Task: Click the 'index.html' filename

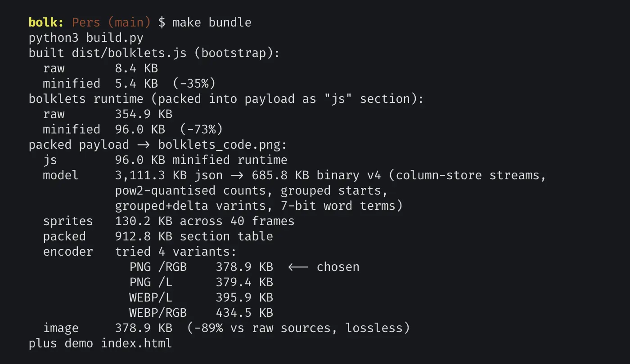Action: pos(136,343)
